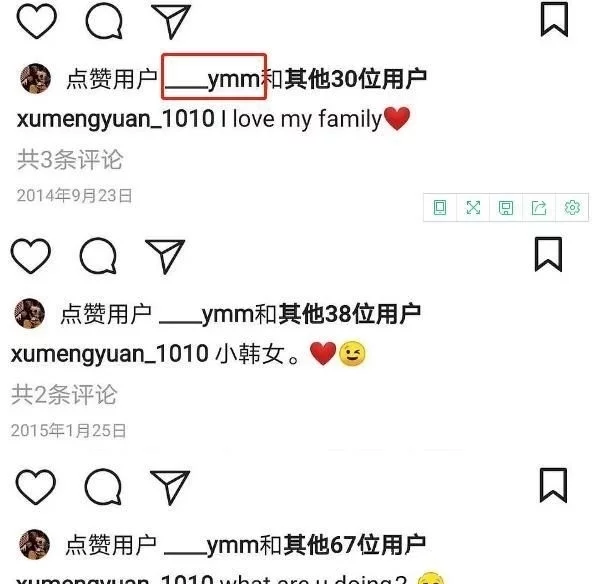
Task: Click the floppy-disk save icon in floating toolbar
Action: [x=506, y=207]
